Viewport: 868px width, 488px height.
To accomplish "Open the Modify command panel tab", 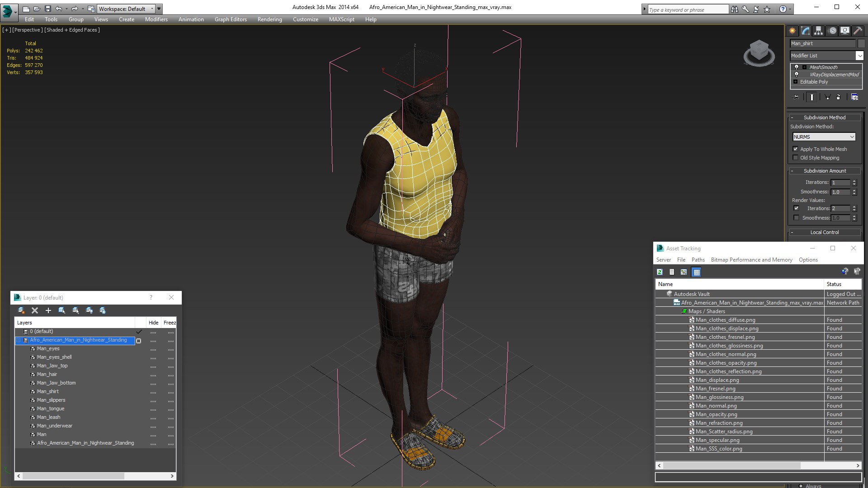I will [x=806, y=31].
